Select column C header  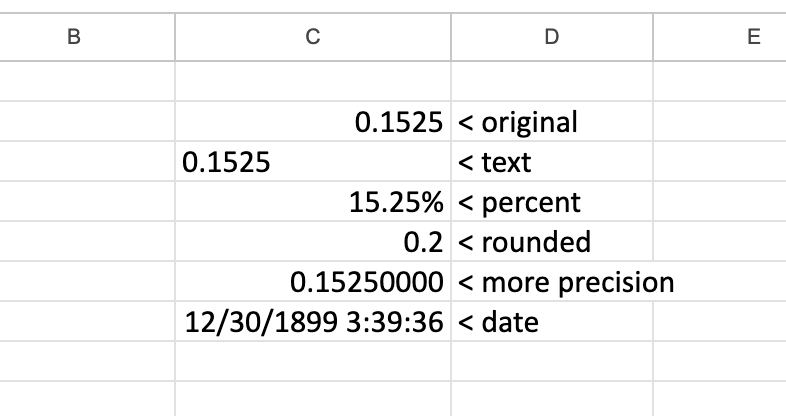pos(313,38)
